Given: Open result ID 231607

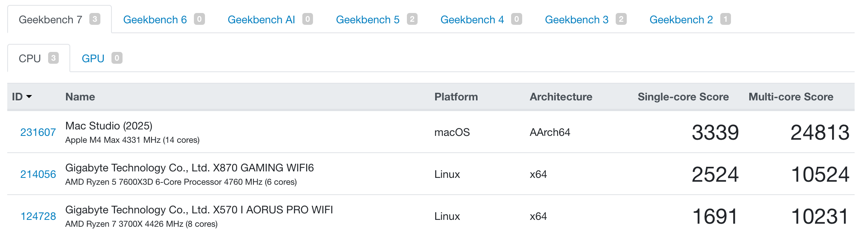Looking at the screenshot, I should coord(38,132).
